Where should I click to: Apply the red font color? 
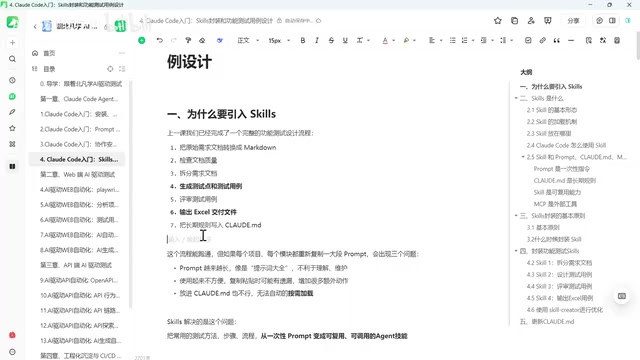[385, 40]
